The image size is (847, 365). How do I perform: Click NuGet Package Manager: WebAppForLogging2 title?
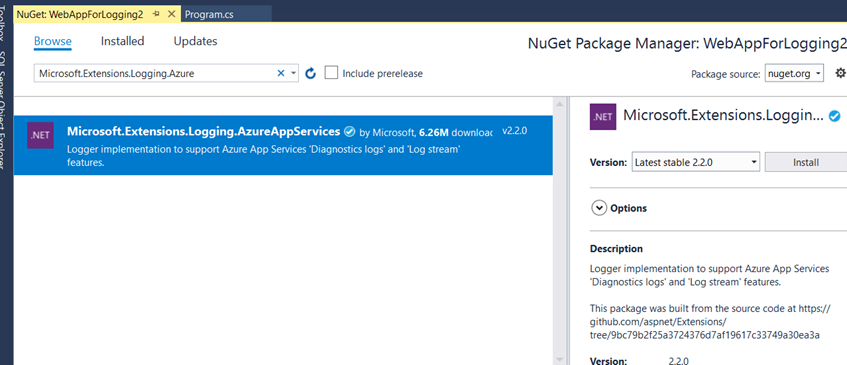click(687, 44)
